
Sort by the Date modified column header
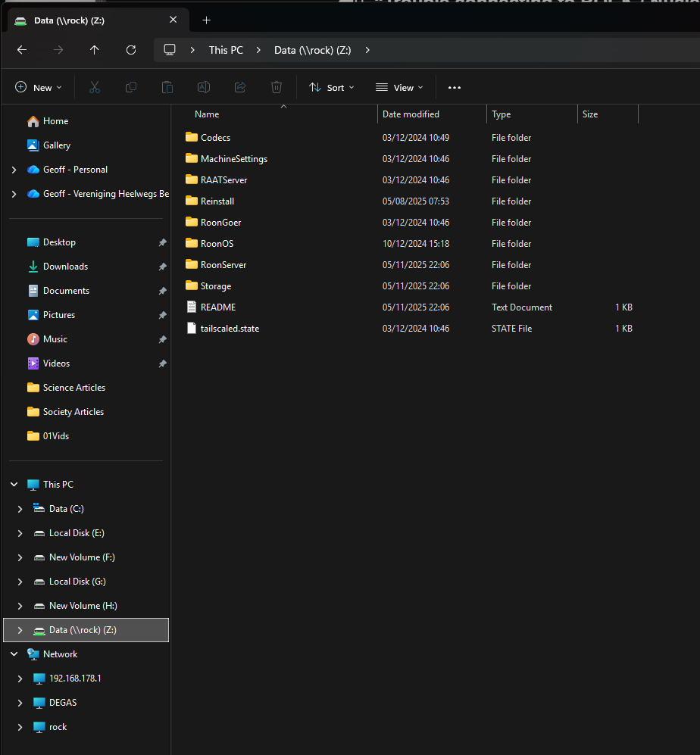coord(411,114)
